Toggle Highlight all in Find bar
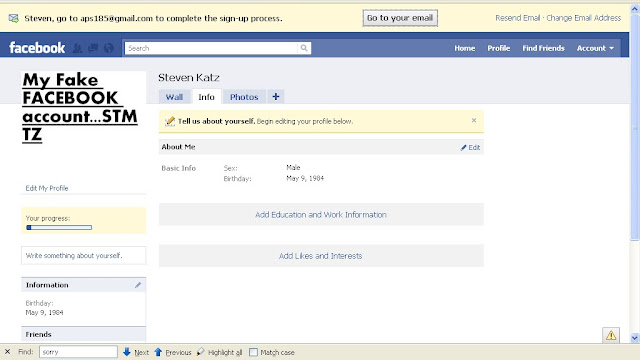The image size is (640, 360). [220, 352]
